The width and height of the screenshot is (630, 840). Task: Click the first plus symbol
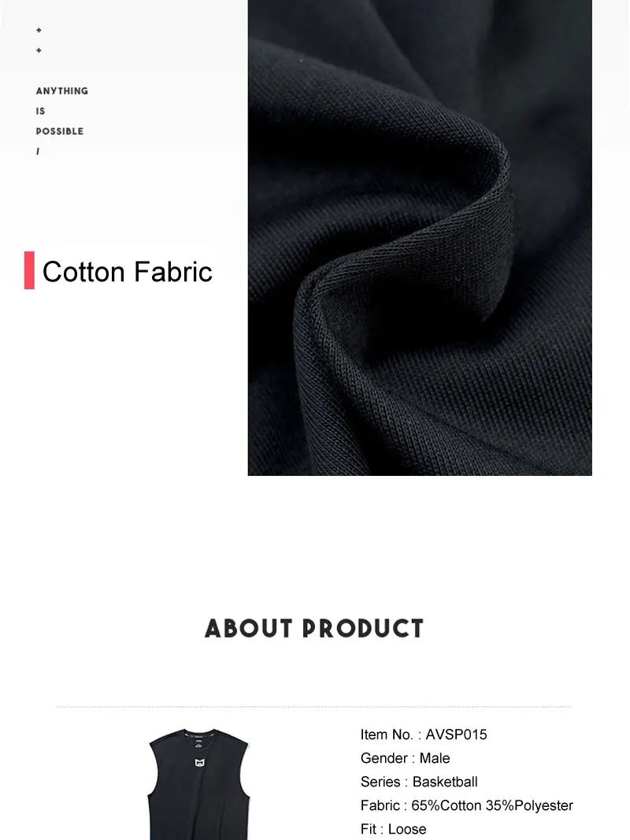click(39, 31)
